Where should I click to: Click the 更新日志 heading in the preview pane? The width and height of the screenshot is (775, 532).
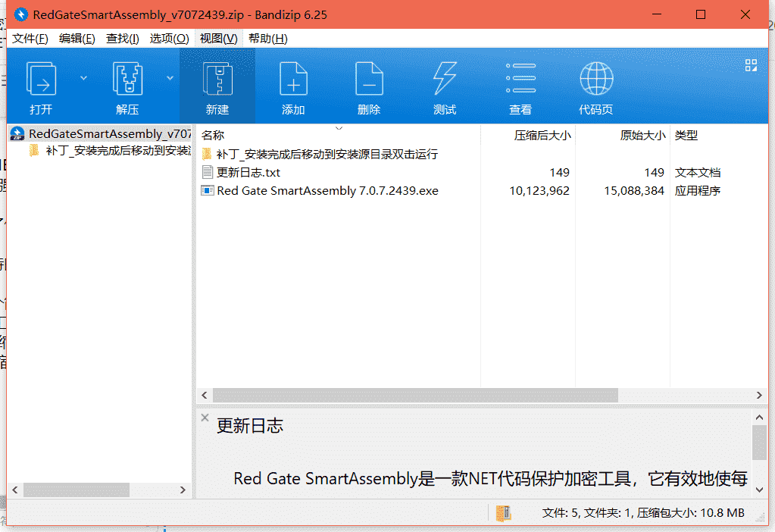click(249, 426)
